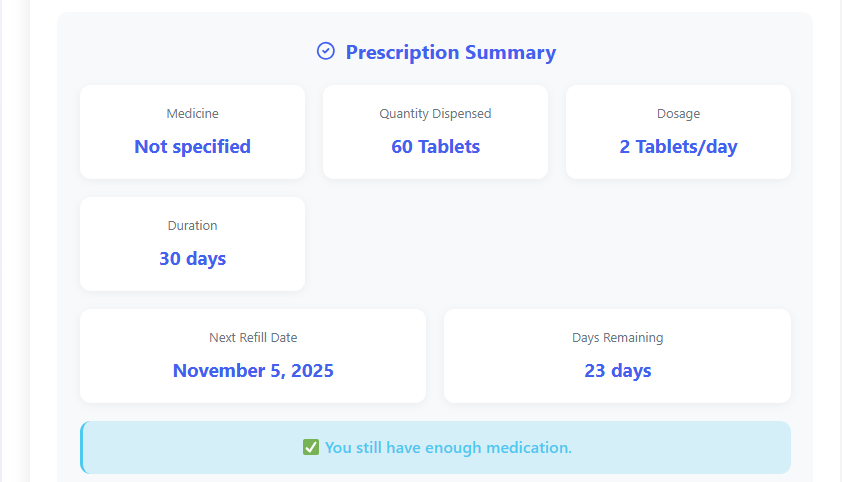
Task: Click the "You still have enough medication" message
Action: tap(448, 447)
